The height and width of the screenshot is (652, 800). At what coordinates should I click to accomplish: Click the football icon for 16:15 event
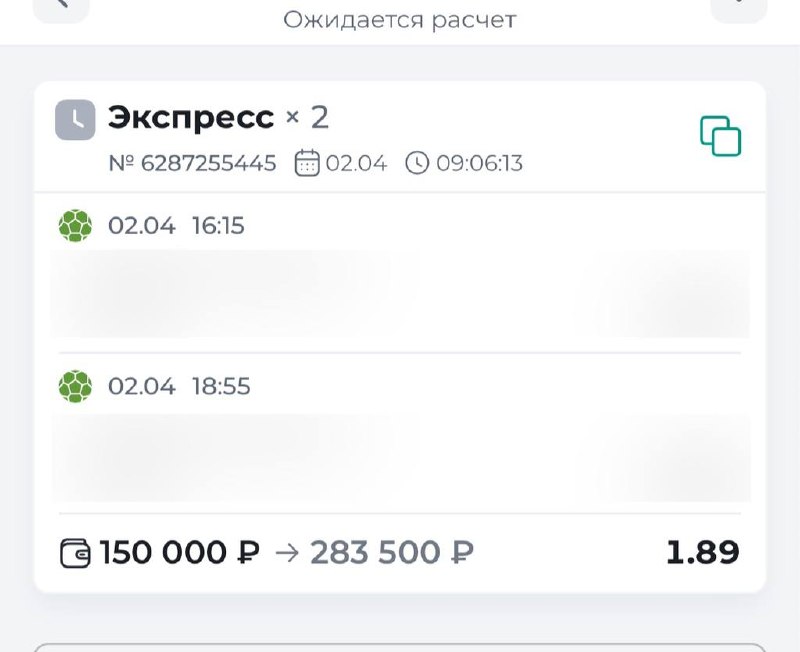(x=75, y=226)
